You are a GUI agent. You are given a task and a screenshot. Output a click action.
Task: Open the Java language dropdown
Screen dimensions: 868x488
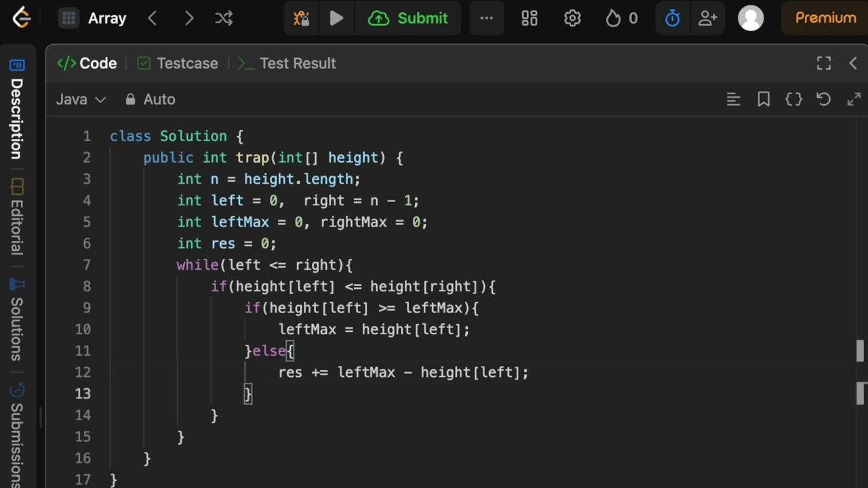(x=81, y=100)
